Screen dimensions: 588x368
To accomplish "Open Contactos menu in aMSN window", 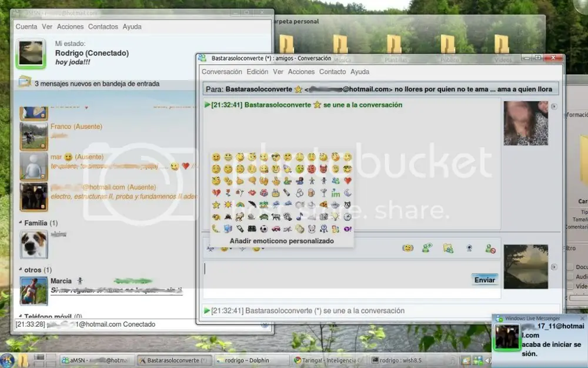I will coord(103,26).
